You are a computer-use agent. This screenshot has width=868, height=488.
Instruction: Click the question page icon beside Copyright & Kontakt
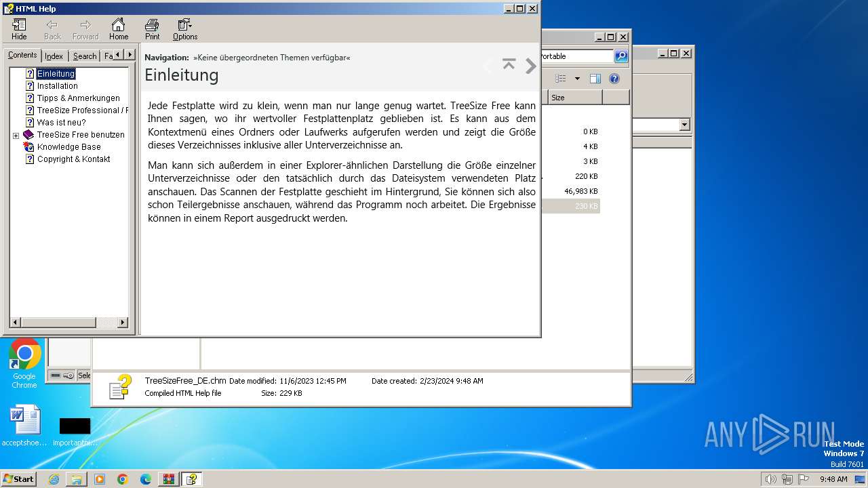tap(30, 159)
